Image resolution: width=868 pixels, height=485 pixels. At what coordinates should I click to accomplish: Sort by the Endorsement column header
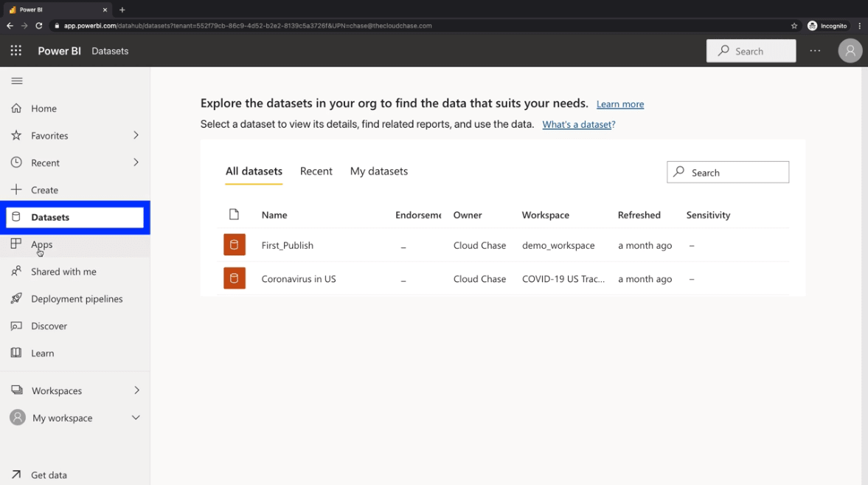(418, 215)
